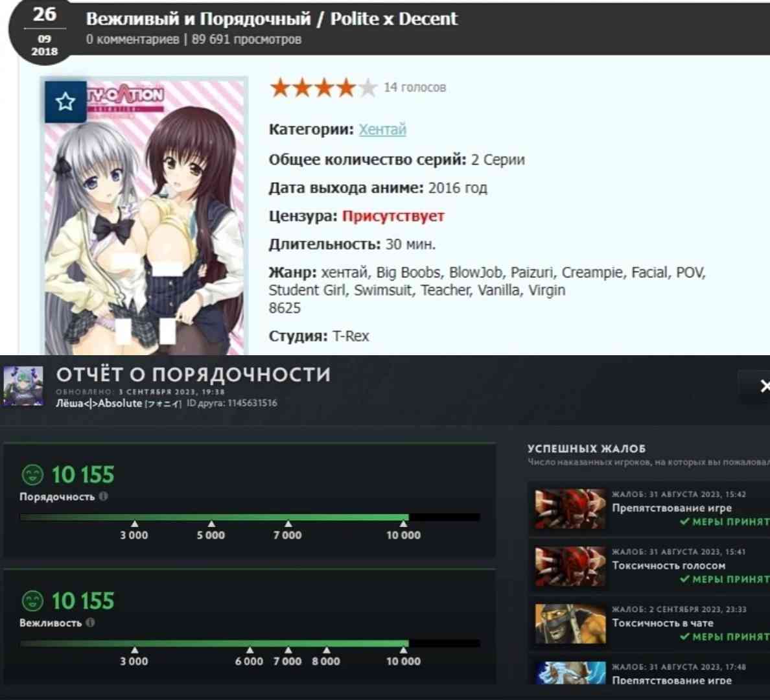Image resolution: width=770 pixels, height=700 pixels.
Task: Click the info icon next to Вежливость
Action: coord(90,622)
